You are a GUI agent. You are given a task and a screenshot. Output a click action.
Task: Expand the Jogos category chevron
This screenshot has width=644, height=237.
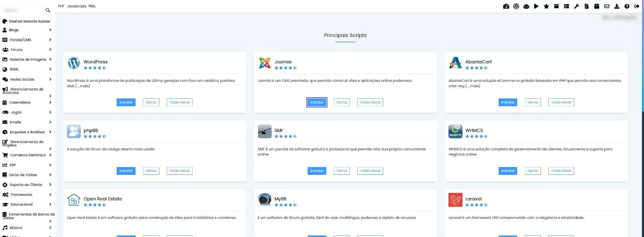[x=50, y=112]
